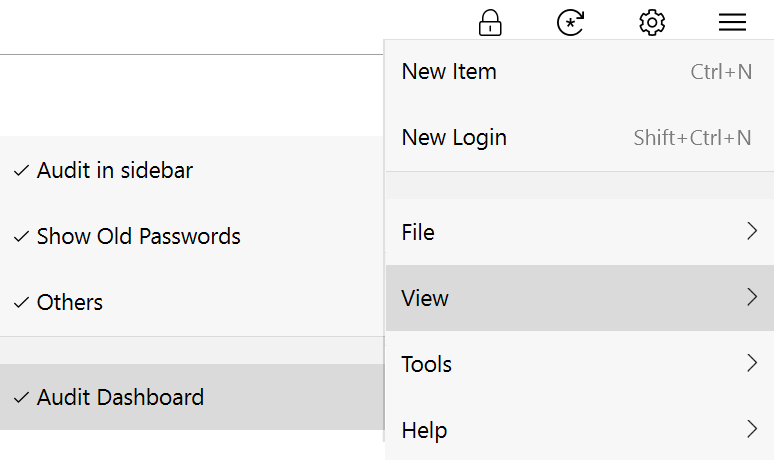Viewport: 774px width, 460px height.
Task: Toggle the Audit Dashboard option
Action: [192, 397]
